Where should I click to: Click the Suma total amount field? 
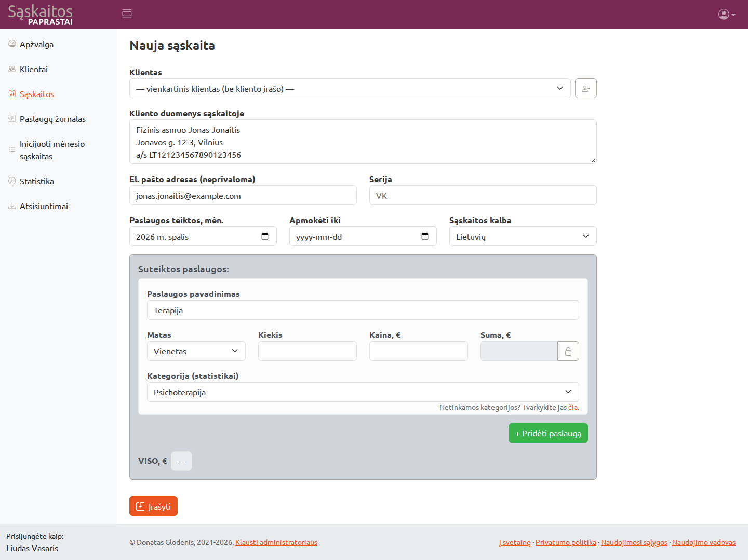coord(519,351)
